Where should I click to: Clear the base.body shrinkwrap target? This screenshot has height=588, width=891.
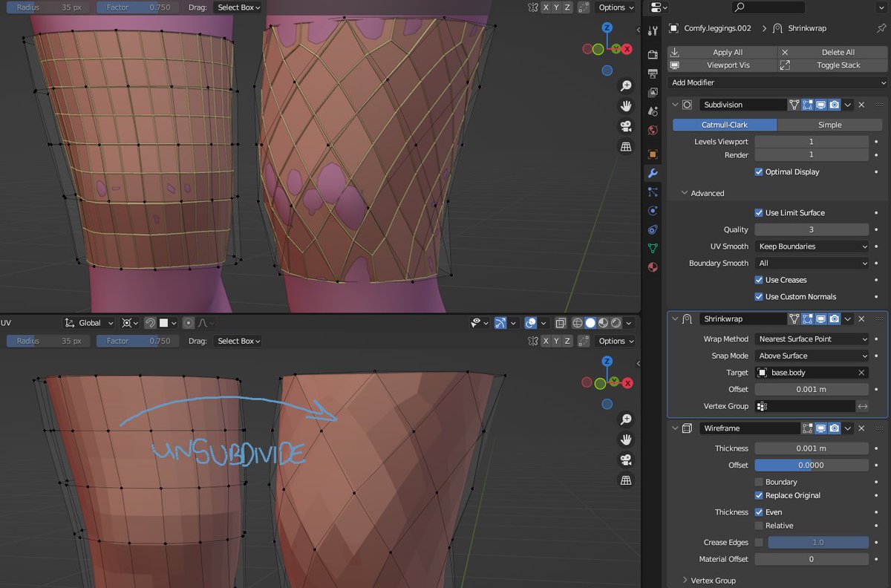[861, 373]
